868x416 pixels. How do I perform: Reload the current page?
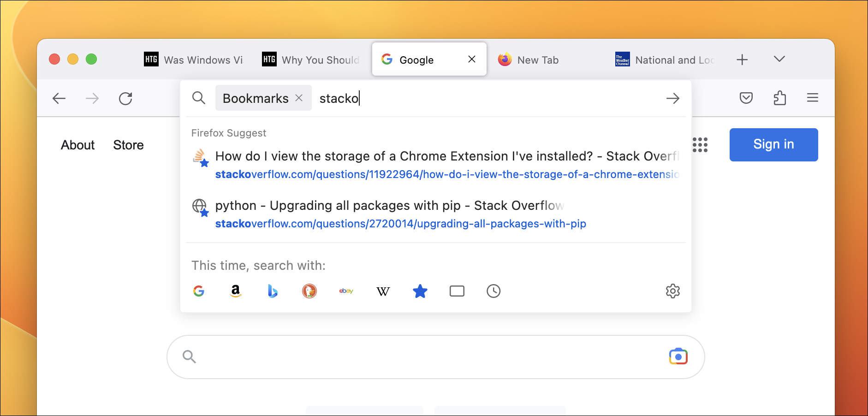(125, 98)
